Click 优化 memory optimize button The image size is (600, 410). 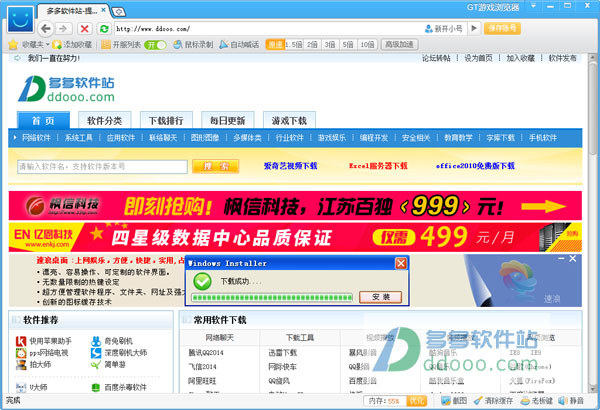416,401
